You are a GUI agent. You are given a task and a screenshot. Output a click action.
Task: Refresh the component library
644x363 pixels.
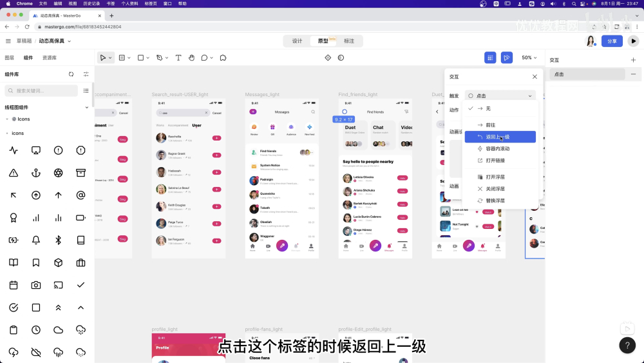[x=71, y=74]
